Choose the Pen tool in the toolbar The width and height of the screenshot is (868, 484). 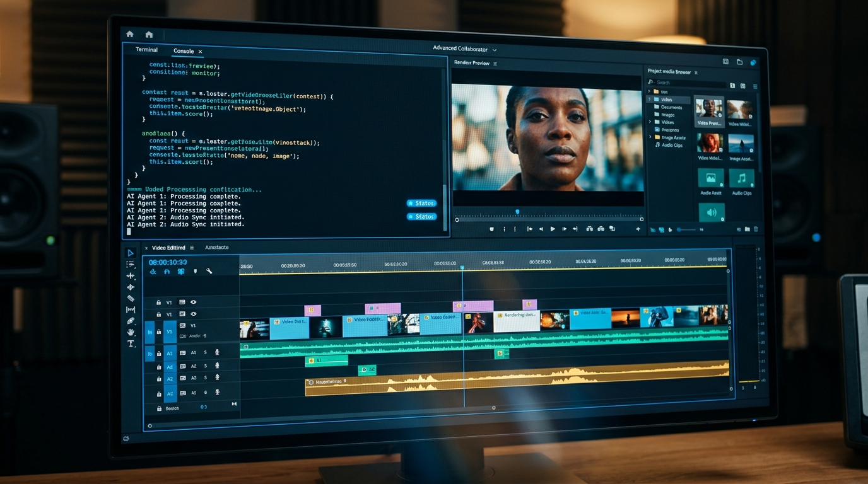click(131, 321)
